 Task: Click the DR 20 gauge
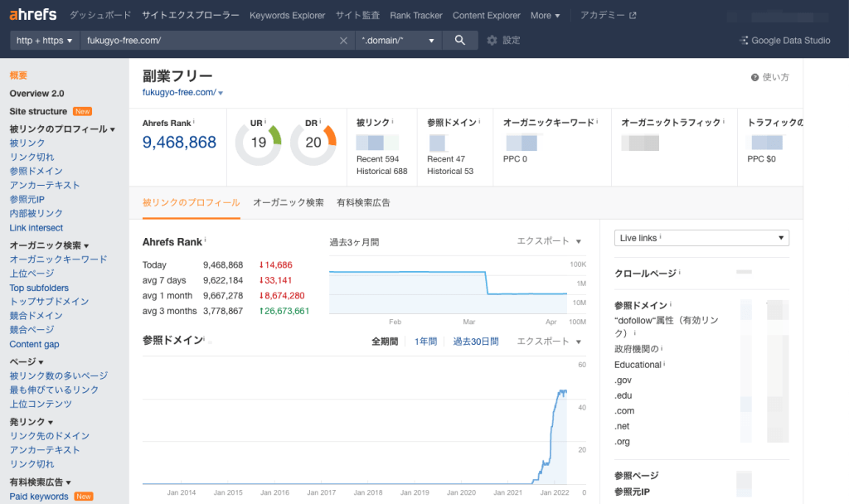[x=313, y=143]
